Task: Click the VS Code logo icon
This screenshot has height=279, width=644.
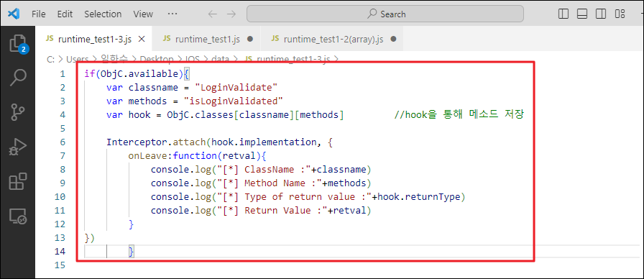Action: (x=14, y=14)
